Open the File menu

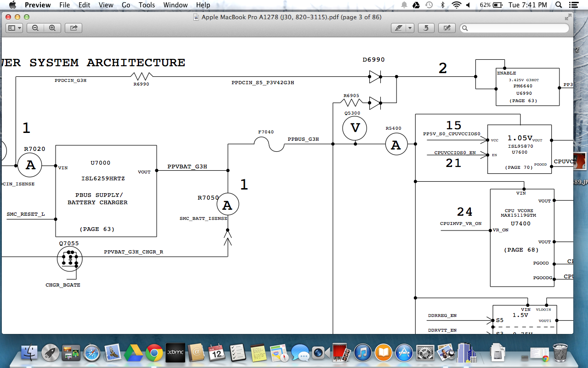(x=65, y=5)
